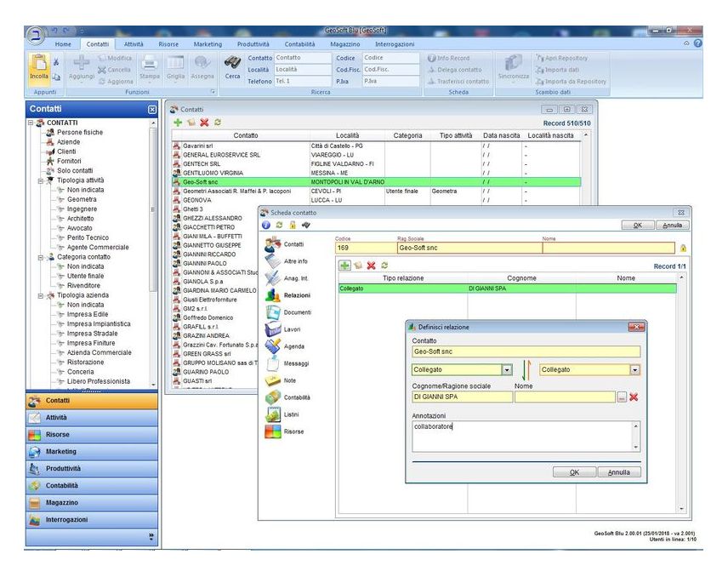Select Persone fisiche in the contacts tree
This screenshot has width=728, height=577.
[80, 133]
